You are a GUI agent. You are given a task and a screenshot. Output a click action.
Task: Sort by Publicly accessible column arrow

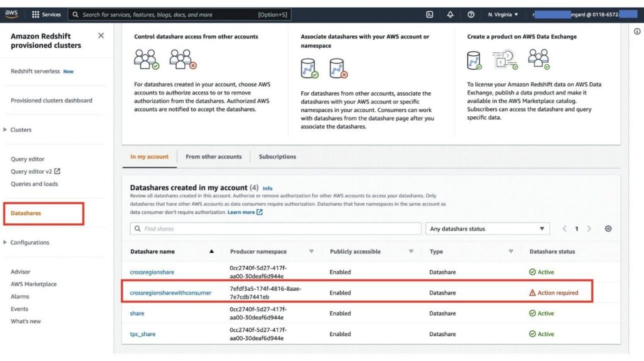click(x=411, y=252)
